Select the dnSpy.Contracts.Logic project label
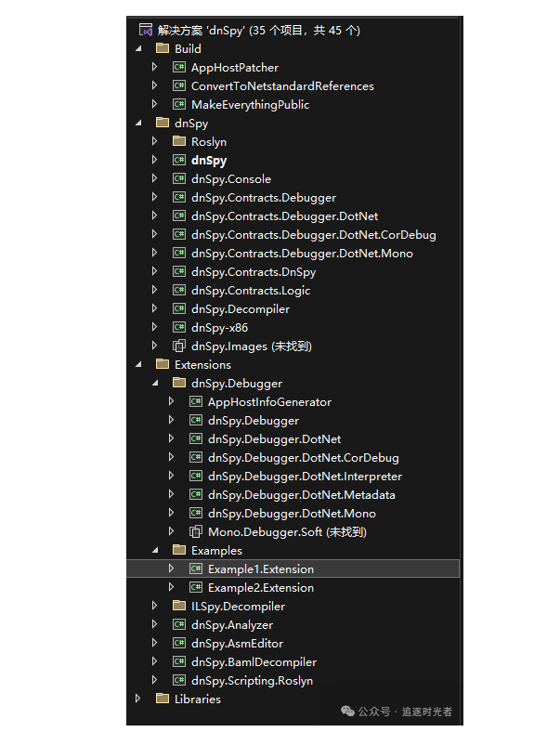 pos(251,291)
